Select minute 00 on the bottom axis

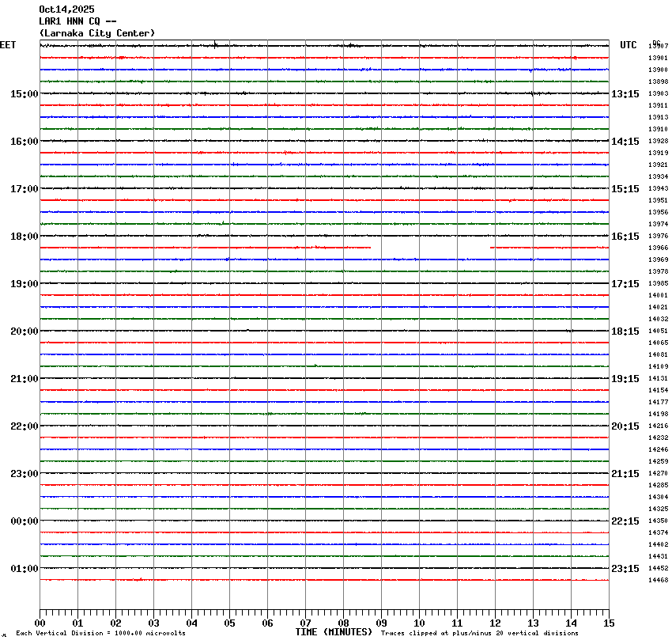pyautogui.click(x=40, y=623)
